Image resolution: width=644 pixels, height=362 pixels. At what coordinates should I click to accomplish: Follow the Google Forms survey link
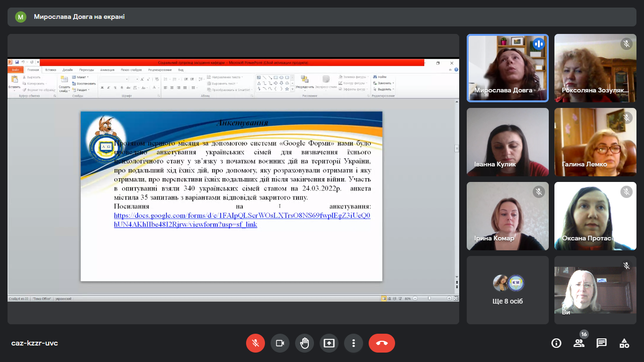click(x=242, y=220)
